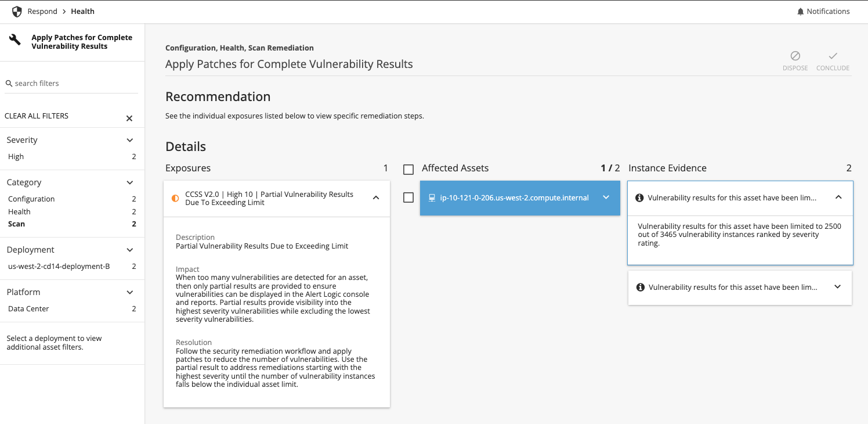
Task: Click the expanded evidence text mentioning 3465 instances
Action: (x=739, y=235)
